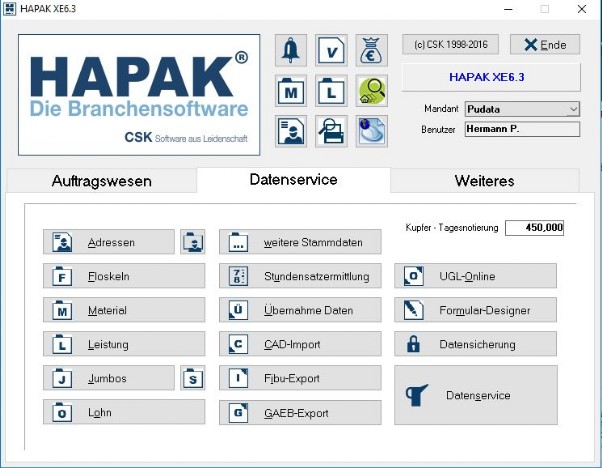Viewport: 602px width, 468px height.
Task: Click the top M material folder icon
Action: coord(291,91)
